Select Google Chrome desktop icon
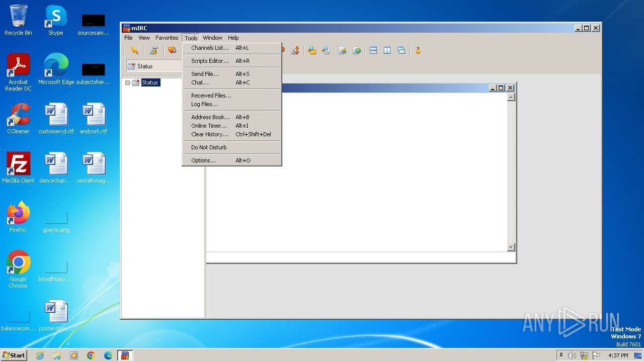This screenshot has height=362, width=644. pyautogui.click(x=18, y=269)
